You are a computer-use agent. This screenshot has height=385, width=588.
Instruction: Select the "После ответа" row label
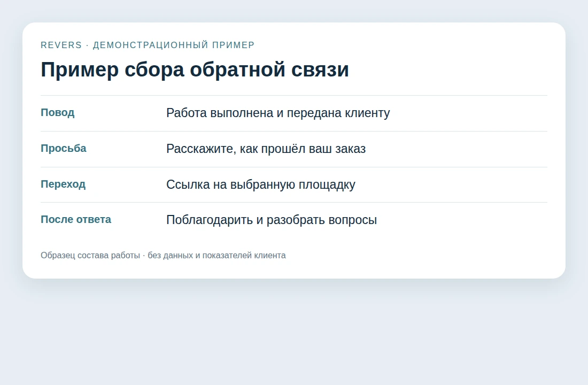[x=76, y=220]
